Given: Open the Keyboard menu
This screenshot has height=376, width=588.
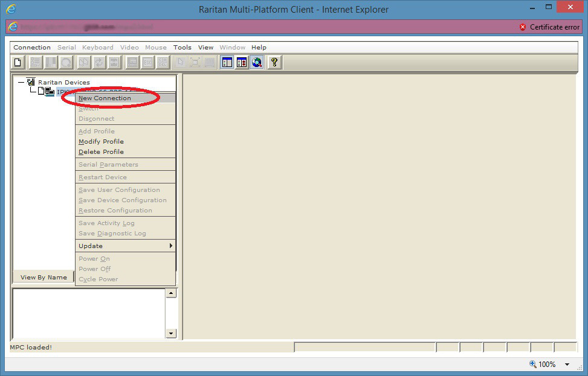Looking at the screenshot, I should (97, 47).
